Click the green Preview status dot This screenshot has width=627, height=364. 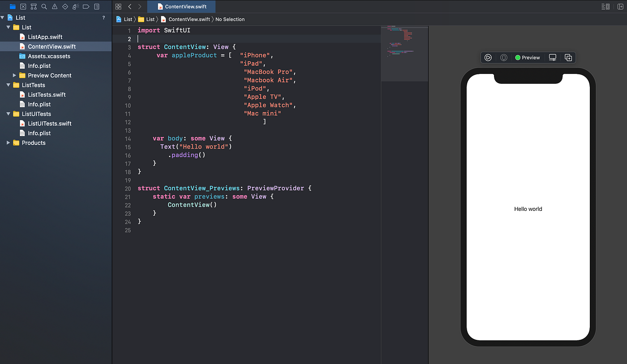[x=518, y=57]
